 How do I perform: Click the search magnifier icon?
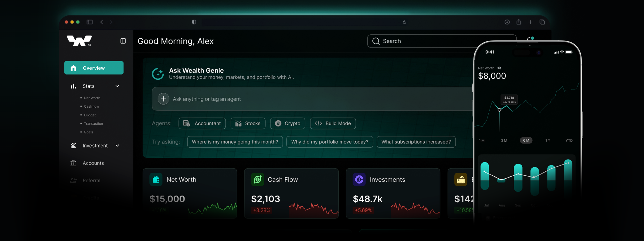coord(376,41)
